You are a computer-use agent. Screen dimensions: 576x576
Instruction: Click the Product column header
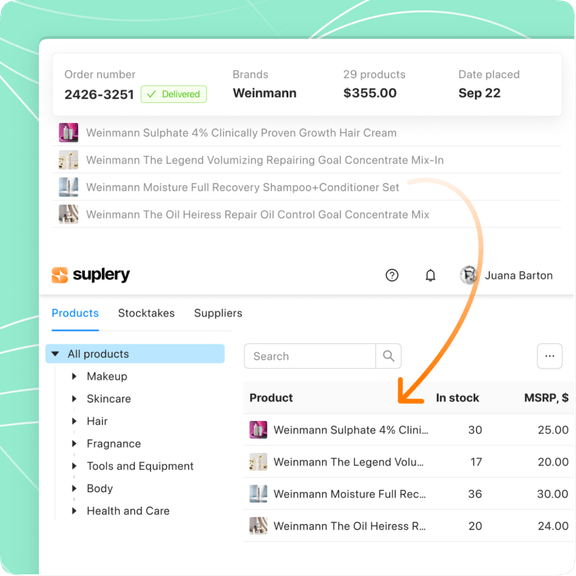click(x=271, y=398)
